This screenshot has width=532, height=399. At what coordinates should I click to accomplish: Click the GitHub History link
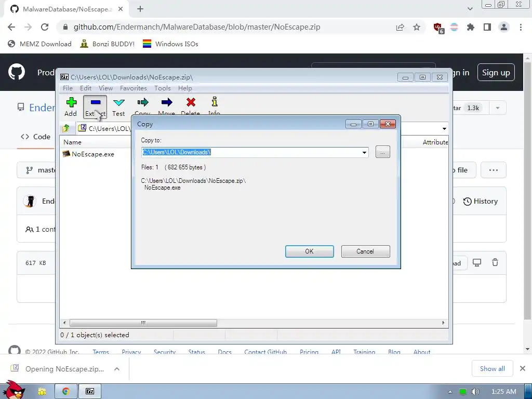481,201
